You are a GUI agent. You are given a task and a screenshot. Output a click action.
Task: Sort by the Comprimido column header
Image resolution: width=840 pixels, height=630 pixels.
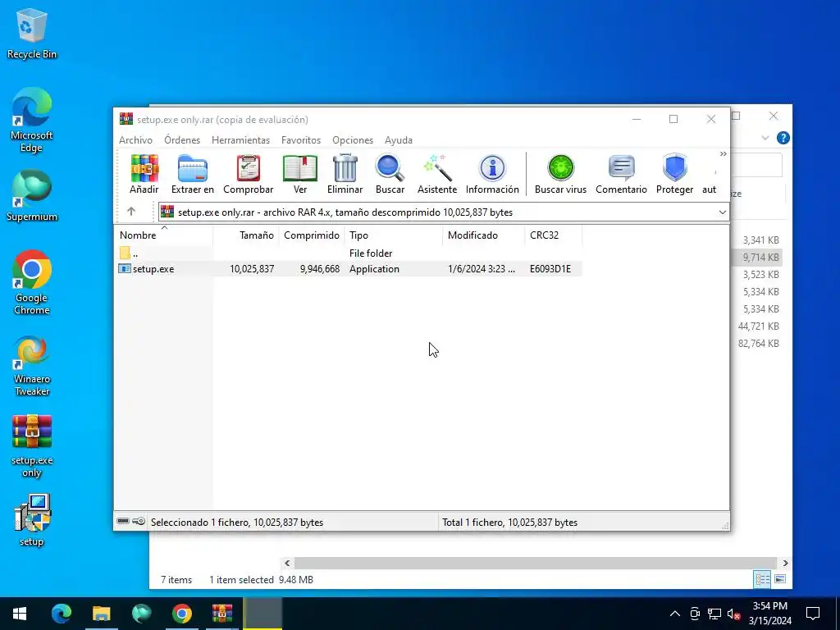pyautogui.click(x=311, y=235)
